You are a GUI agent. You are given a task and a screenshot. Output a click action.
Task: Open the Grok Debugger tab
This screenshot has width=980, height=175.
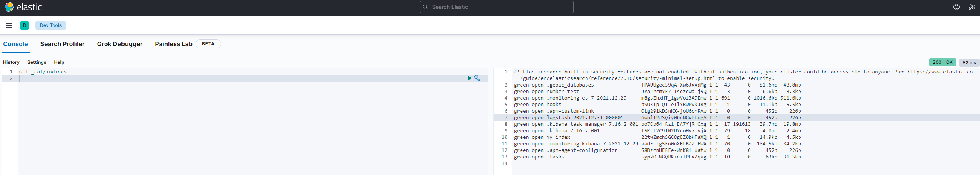click(x=120, y=44)
